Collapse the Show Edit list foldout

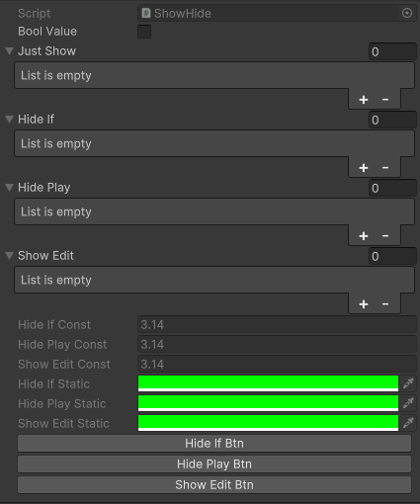pos(10,256)
